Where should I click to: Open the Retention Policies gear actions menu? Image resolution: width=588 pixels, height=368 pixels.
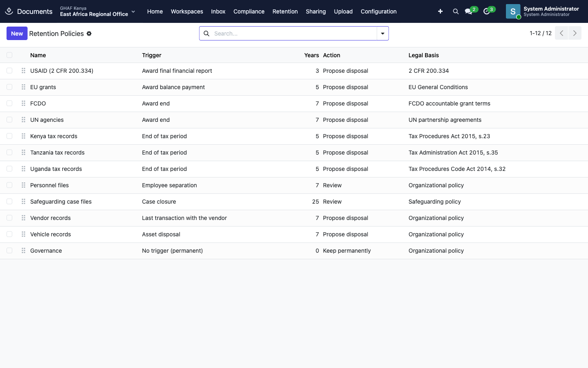tap(89, 34)
